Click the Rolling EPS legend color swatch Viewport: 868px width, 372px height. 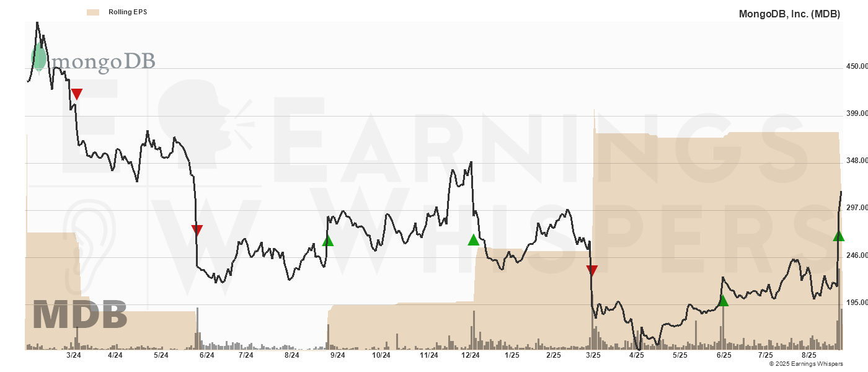coord(93,12)
